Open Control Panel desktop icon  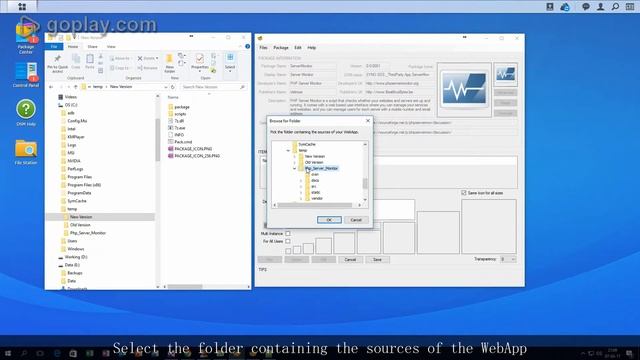click(26, 75)
